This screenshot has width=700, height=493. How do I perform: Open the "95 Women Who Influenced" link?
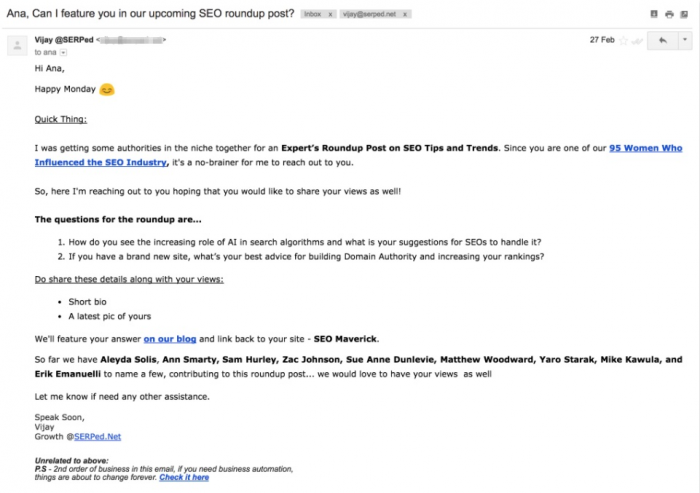click(x=646, y=148)
